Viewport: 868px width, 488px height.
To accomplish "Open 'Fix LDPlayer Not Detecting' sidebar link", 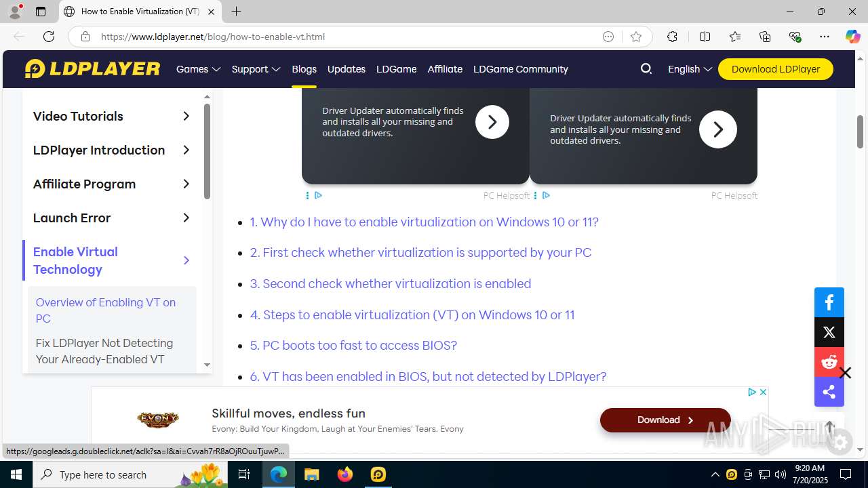I will (x=104, y=351).
